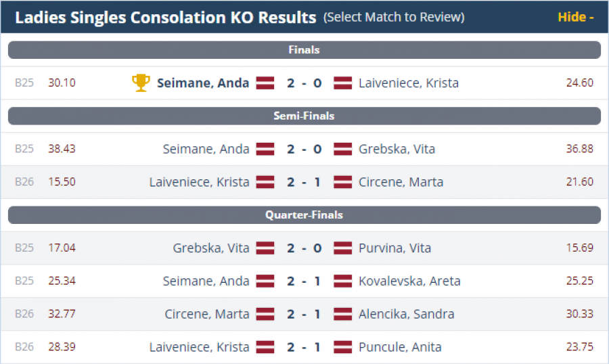Click the flag before Alencika, Sandra
The image size is (609, 364).
tap(343, 314)
